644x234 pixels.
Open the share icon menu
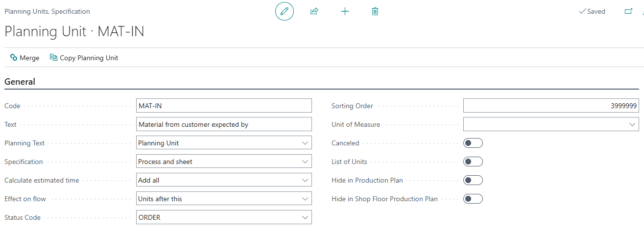tap(314, 11)
